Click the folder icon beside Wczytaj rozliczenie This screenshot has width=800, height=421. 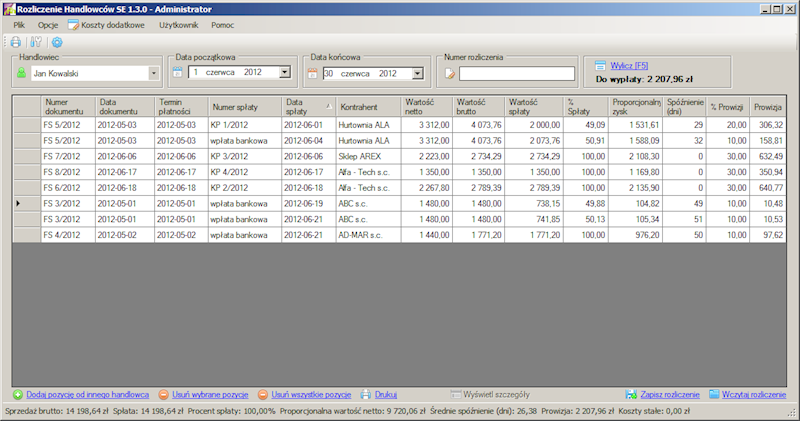(714, 394)
